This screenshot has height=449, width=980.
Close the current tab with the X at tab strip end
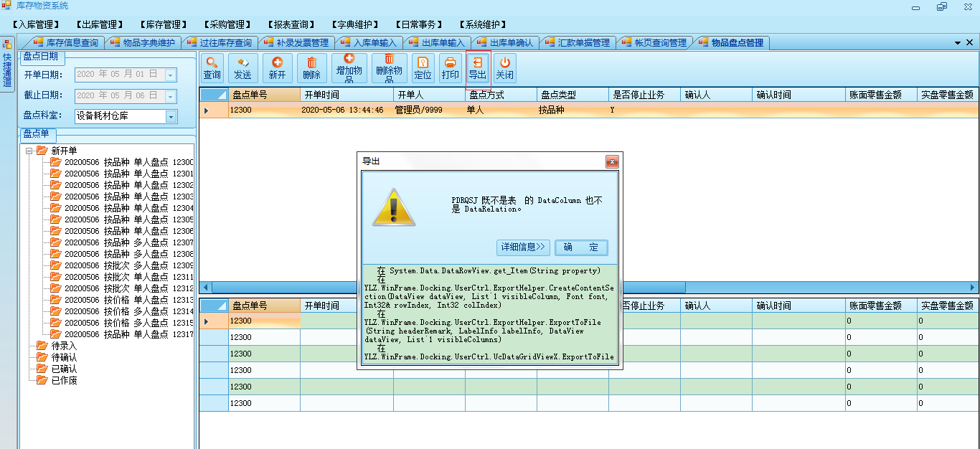(971, 43)
